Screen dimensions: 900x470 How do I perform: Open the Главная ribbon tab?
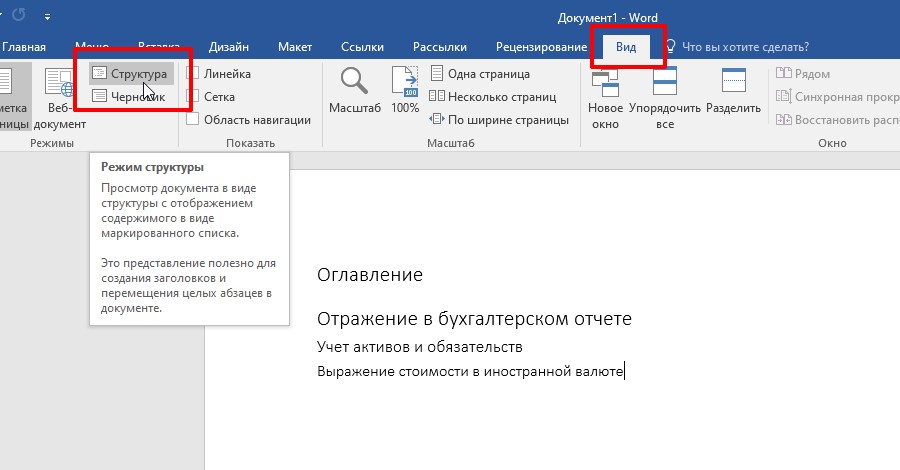(x=24, y=47)
